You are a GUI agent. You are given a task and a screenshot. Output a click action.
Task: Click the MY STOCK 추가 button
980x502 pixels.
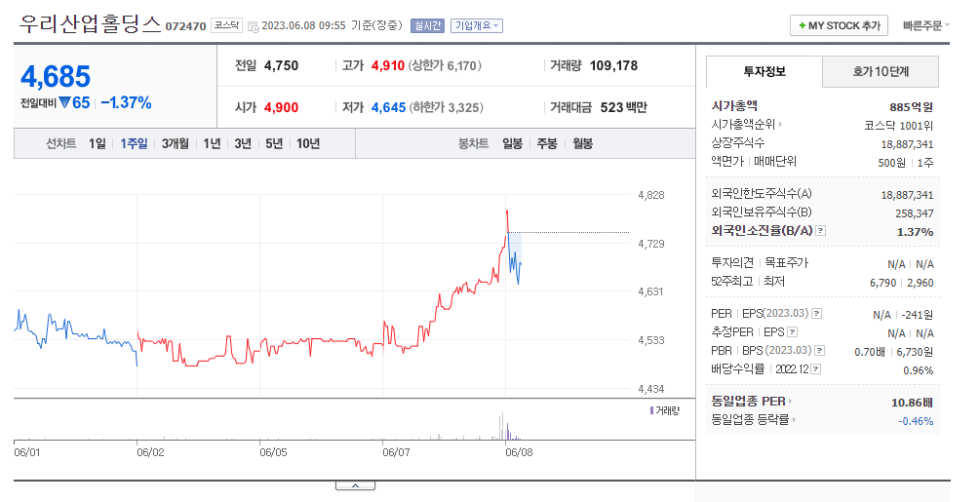click(x=839, y=25)
